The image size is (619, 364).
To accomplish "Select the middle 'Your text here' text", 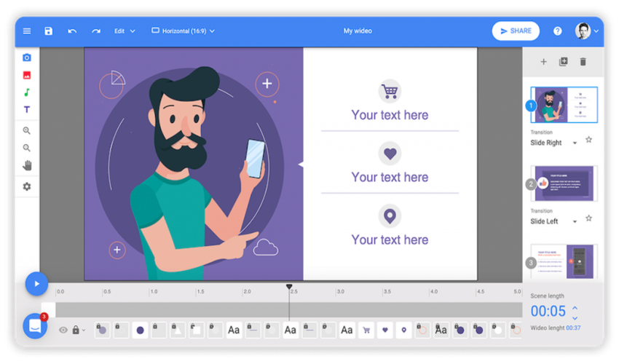I will [390, 177].
